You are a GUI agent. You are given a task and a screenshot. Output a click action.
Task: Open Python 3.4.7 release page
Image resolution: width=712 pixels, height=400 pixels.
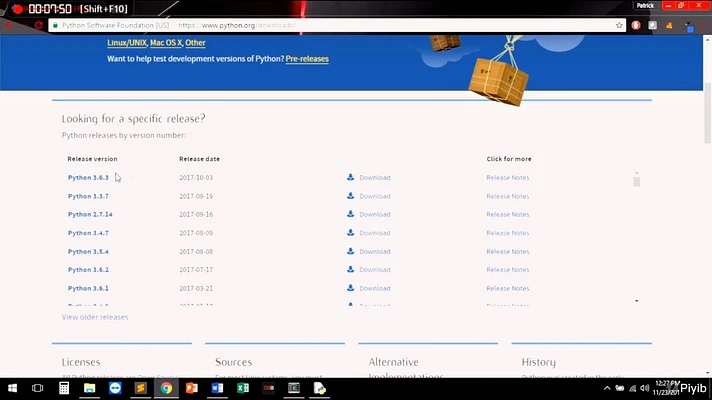tap(88, 233)
